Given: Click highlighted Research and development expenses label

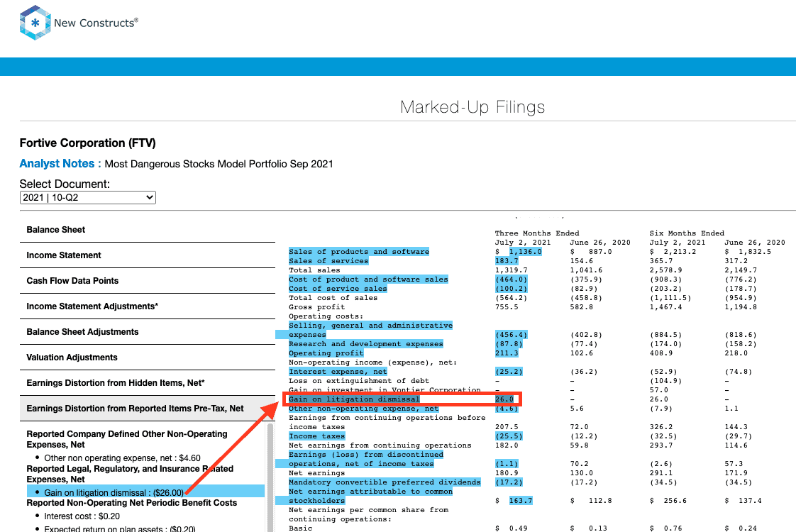Looking at the screenshot, I should (x=366, y=343).
